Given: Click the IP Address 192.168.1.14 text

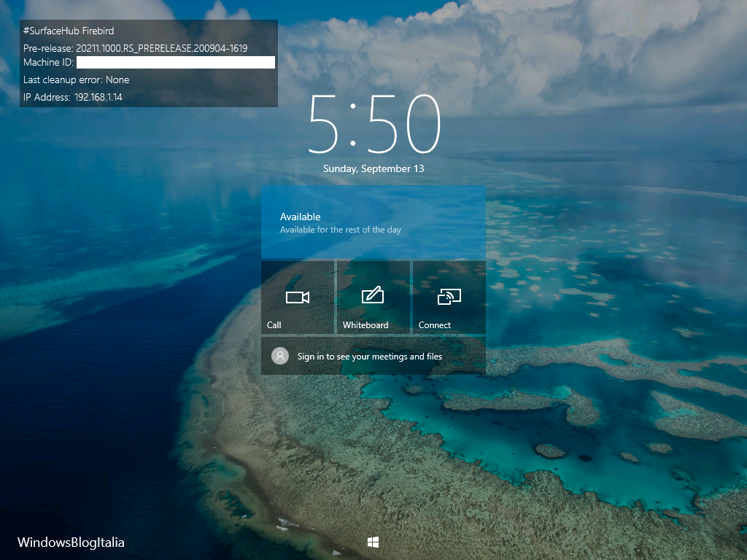Looking at the screenshot, I should click(73, 97).
